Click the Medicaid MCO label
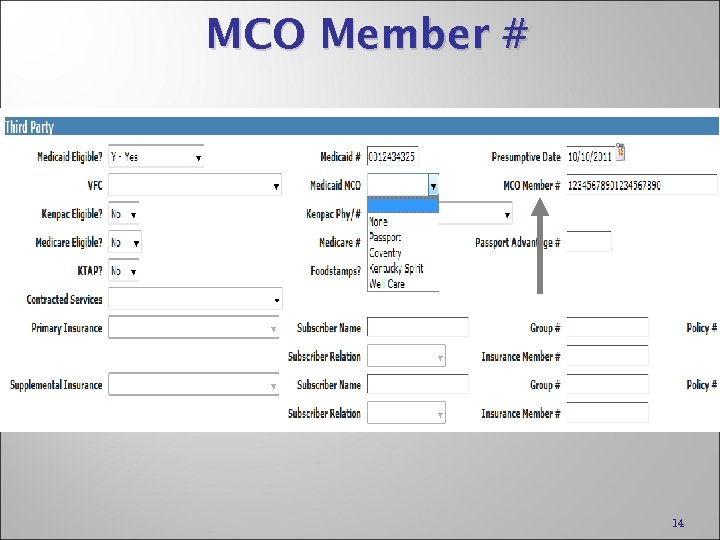 [x=336, y=186]
